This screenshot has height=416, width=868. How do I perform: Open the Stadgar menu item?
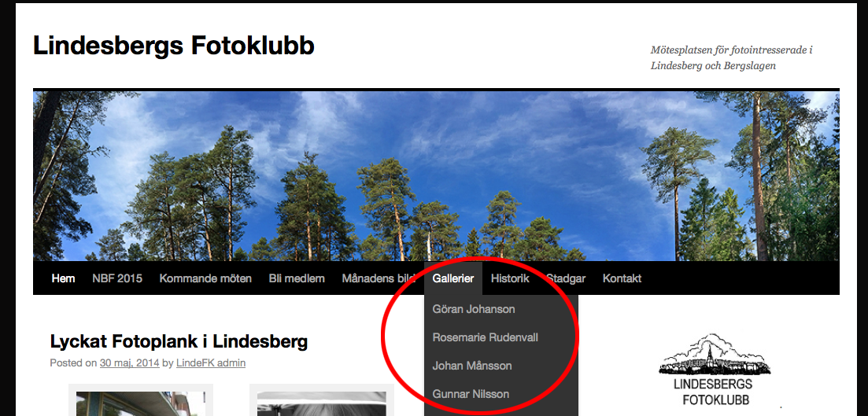(x=566, y=278)
